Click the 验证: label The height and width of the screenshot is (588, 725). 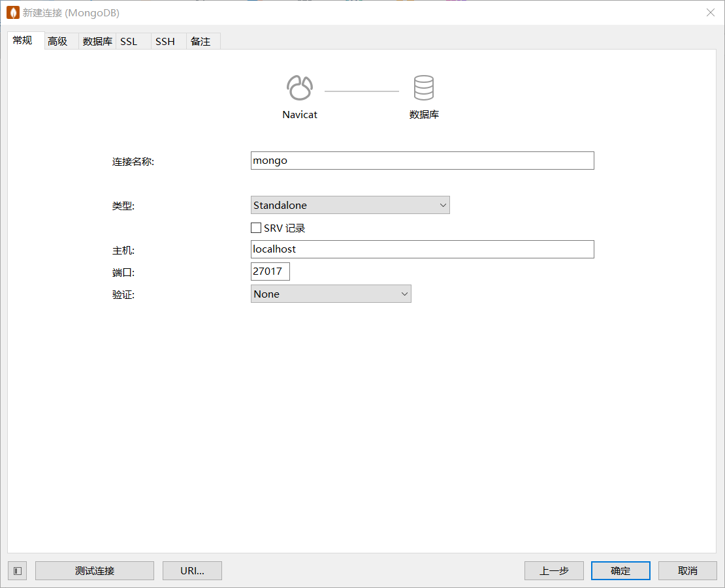click(x=123, y=295)
